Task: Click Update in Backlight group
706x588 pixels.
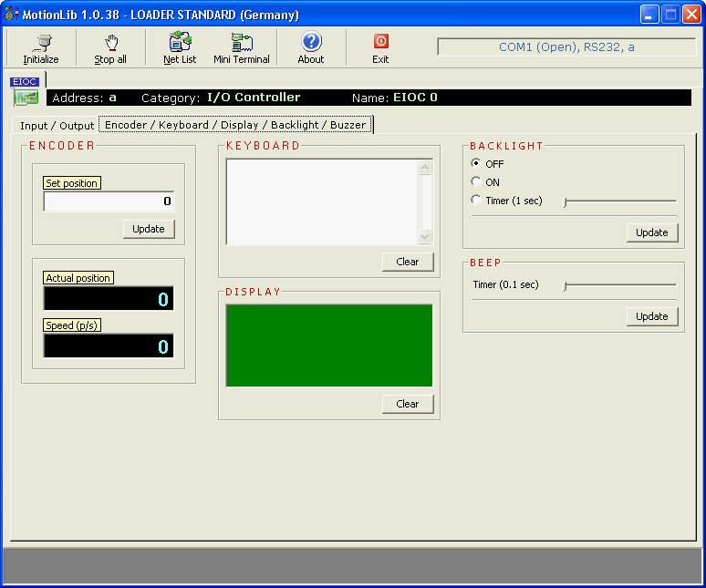Action: pos(652,232)
